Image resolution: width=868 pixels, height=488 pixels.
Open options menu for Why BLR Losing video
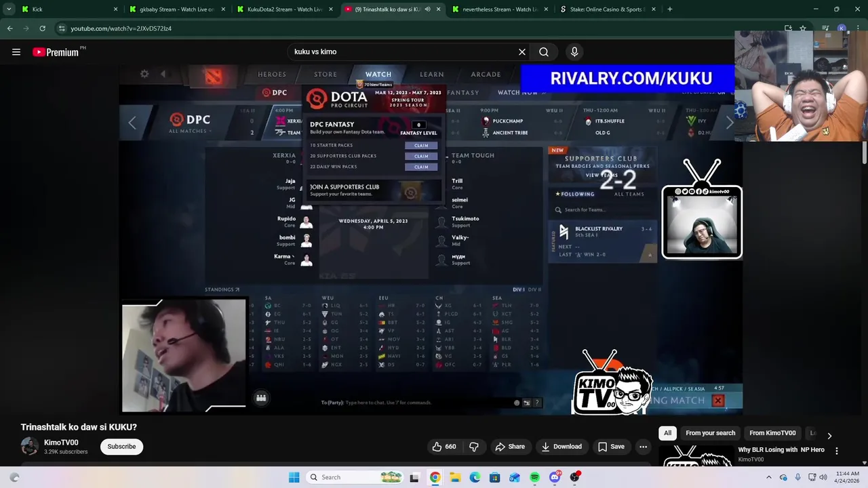point(837,451)
